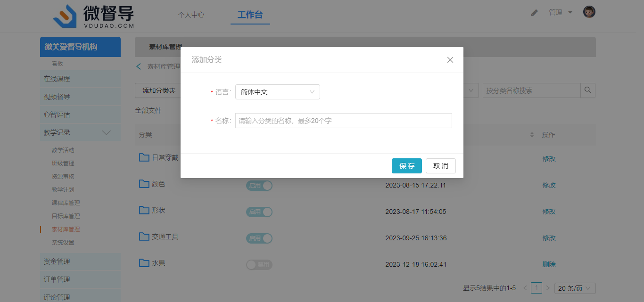
Task: Click 修改 for the 交通工具 row
Action: pos(549,238)
